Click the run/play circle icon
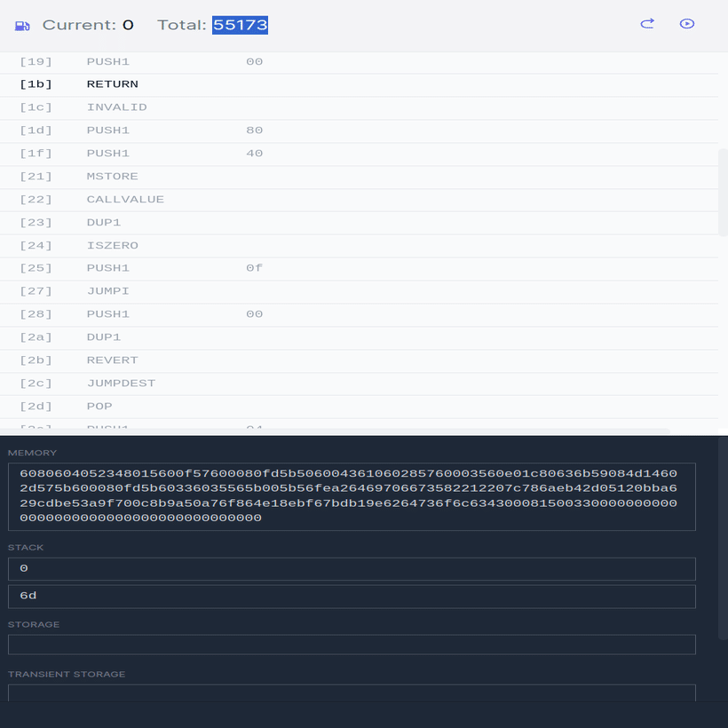Screen dimensions: 728x728 tap(686, 24)
